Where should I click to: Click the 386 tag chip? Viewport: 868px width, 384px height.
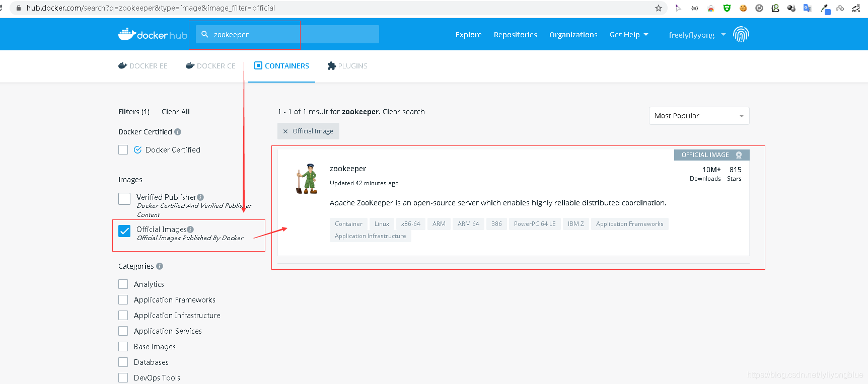[496, 224]
